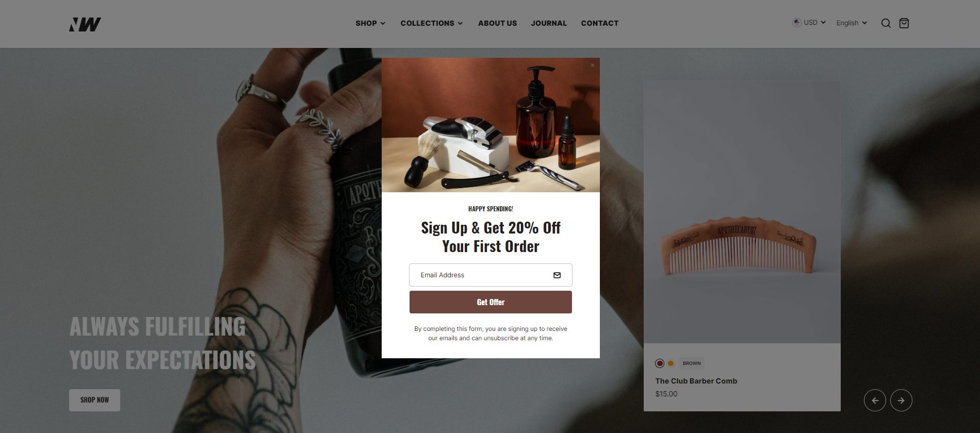Click the NW logo in header
The height and width of the screenshot is (433, 980).
(85, 24)
